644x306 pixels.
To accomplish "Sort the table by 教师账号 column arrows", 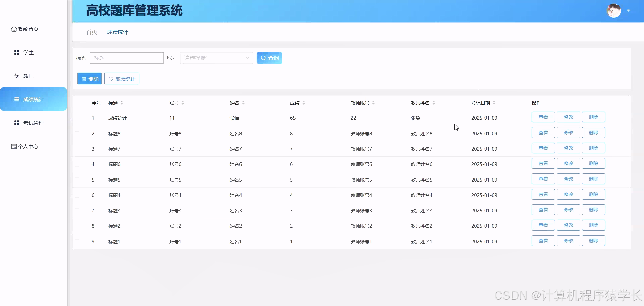I will pyautogui.click(x=373, y=103).
